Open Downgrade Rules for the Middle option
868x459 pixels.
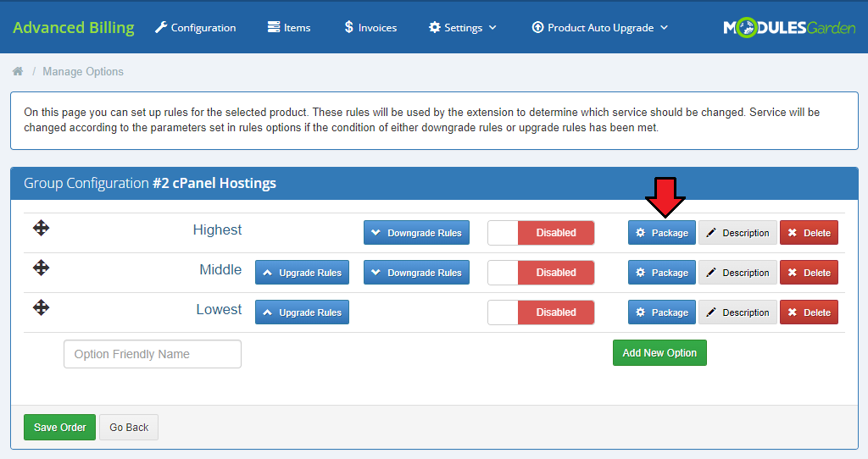pyautogui.click(x=416, y=273)
